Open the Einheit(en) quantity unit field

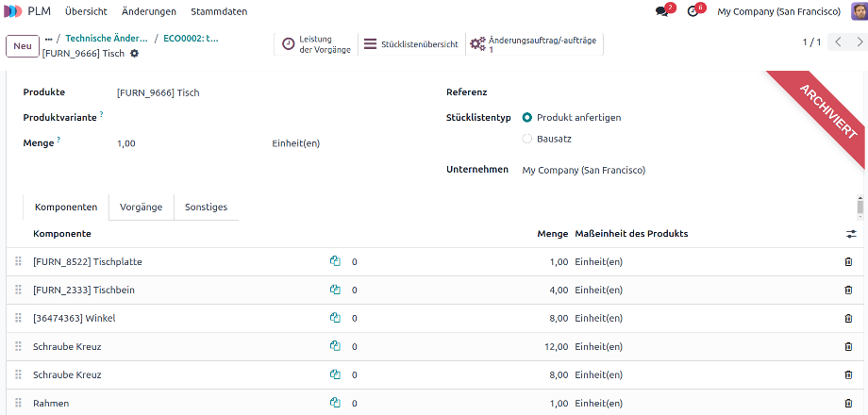[296, 143]
